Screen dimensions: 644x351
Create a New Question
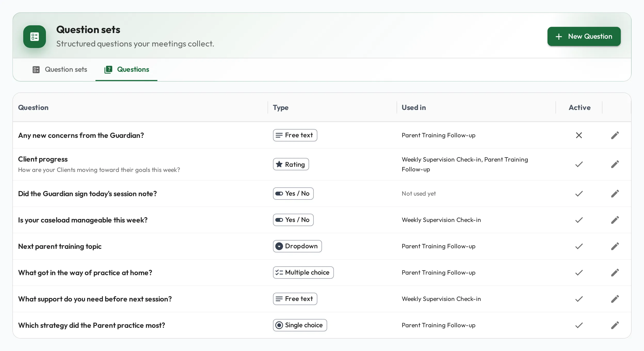point(584,36)
